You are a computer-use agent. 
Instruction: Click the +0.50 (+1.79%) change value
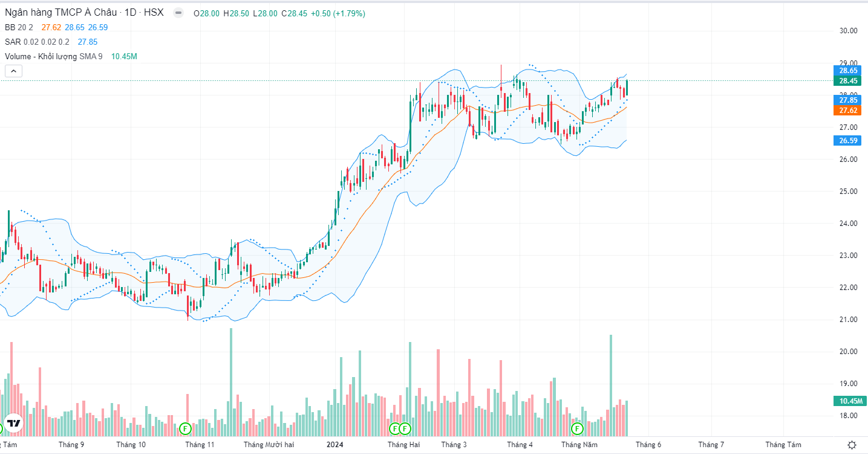coord(338,13)
